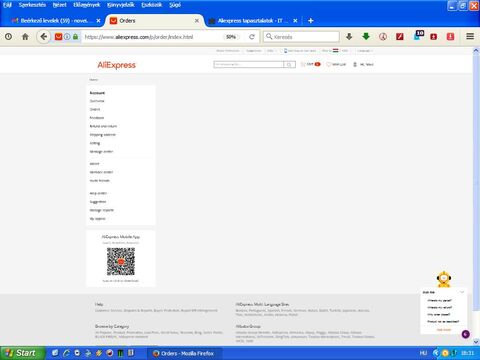Click the Help footer heading
The image size is (480, 360).
click(99, 304)
